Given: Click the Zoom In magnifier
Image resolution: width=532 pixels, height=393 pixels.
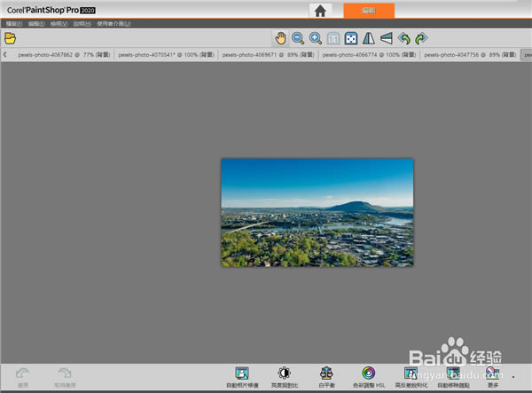Looking at the screenshot, I should 316,38.
